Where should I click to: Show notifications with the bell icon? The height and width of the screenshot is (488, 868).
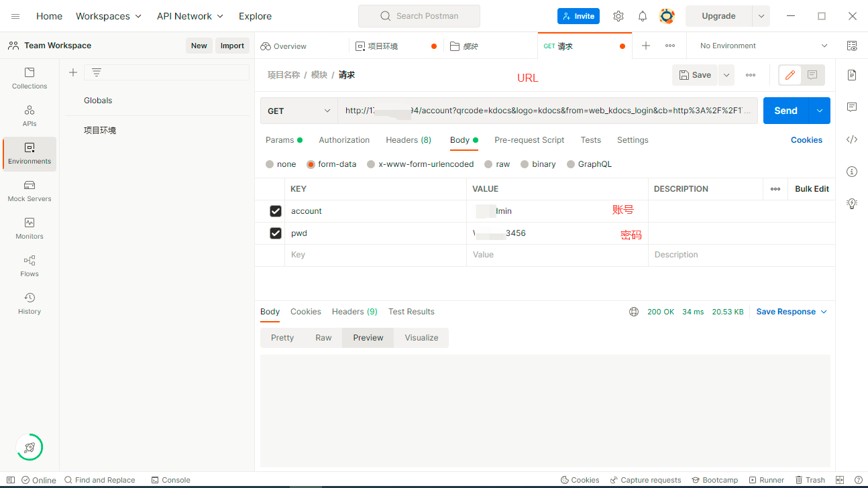(643, 16)
